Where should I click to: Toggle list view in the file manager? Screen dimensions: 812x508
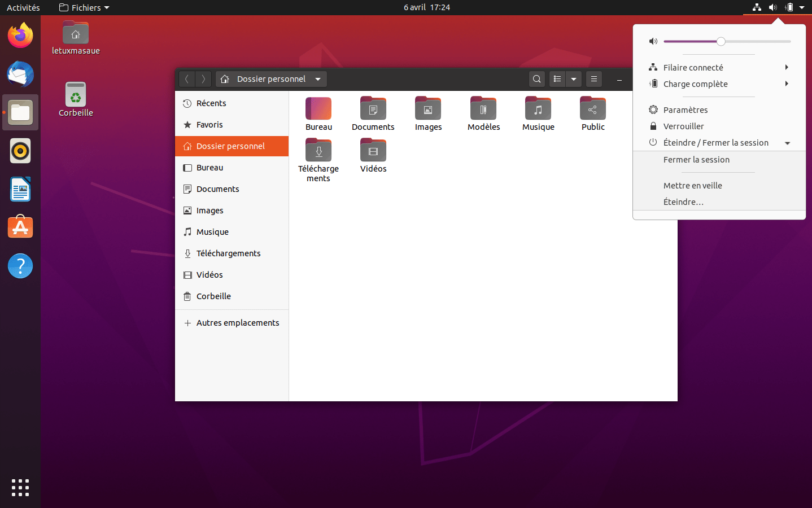(557, 79)
